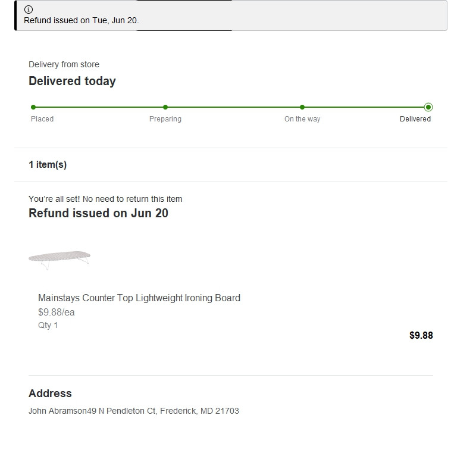Click the info icon in the refund banner

29,10
